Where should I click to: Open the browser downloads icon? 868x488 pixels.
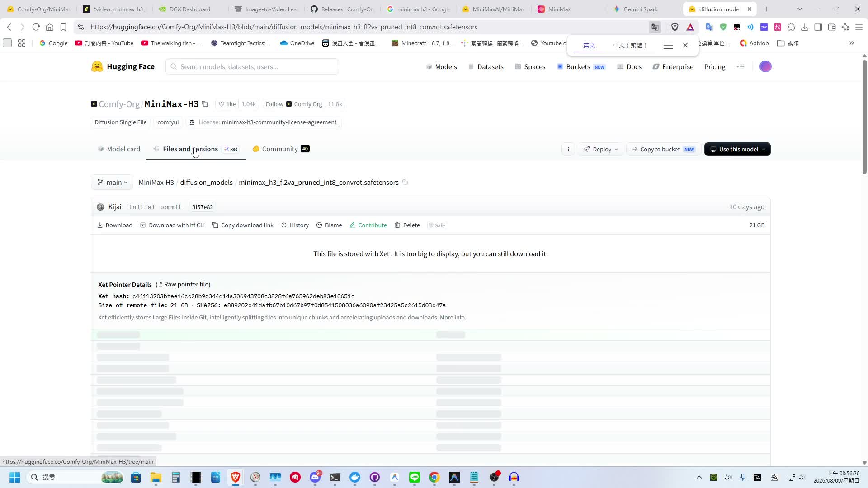pyautogui.click(x=805, y=27)
